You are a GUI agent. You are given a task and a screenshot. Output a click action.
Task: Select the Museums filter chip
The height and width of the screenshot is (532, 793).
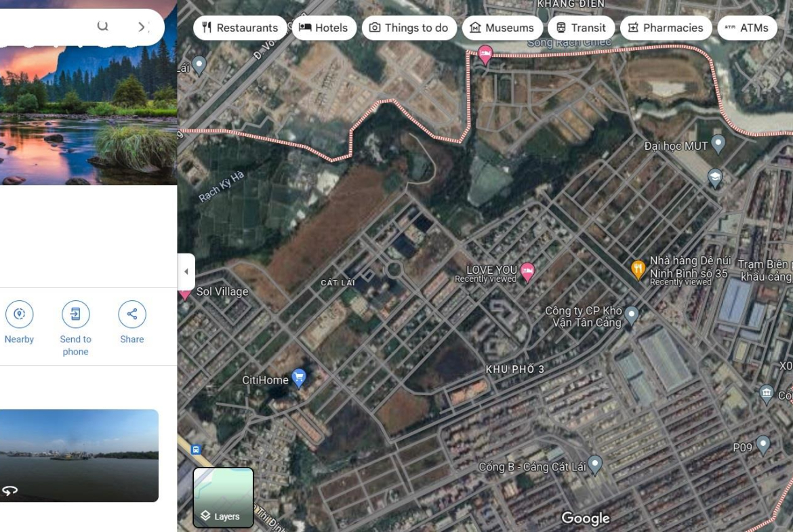click(502, 28)
